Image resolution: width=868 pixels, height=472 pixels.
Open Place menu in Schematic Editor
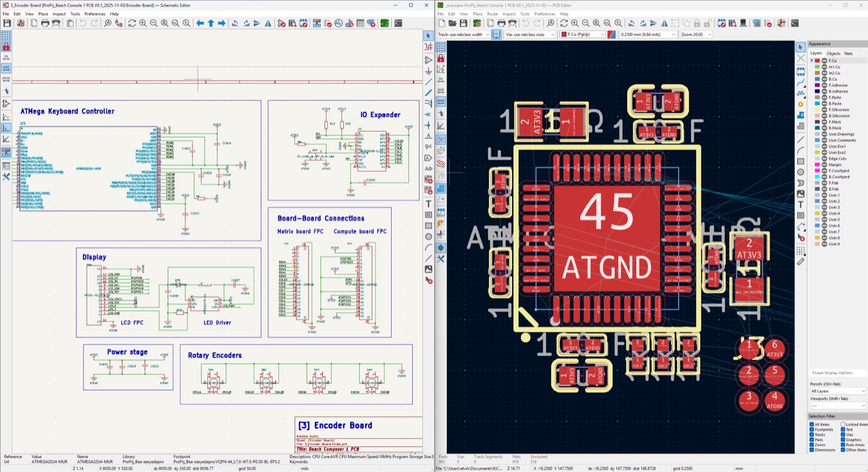click(x=43, y=14)
